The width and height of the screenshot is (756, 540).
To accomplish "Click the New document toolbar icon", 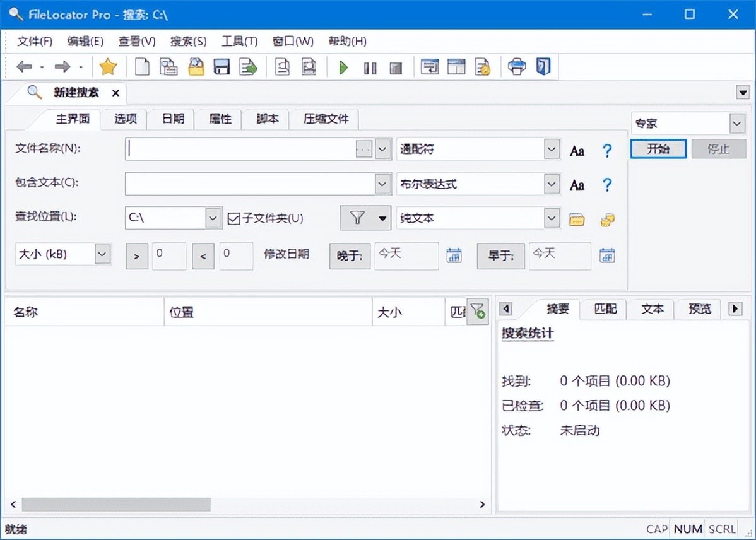I will pos(143,67).
